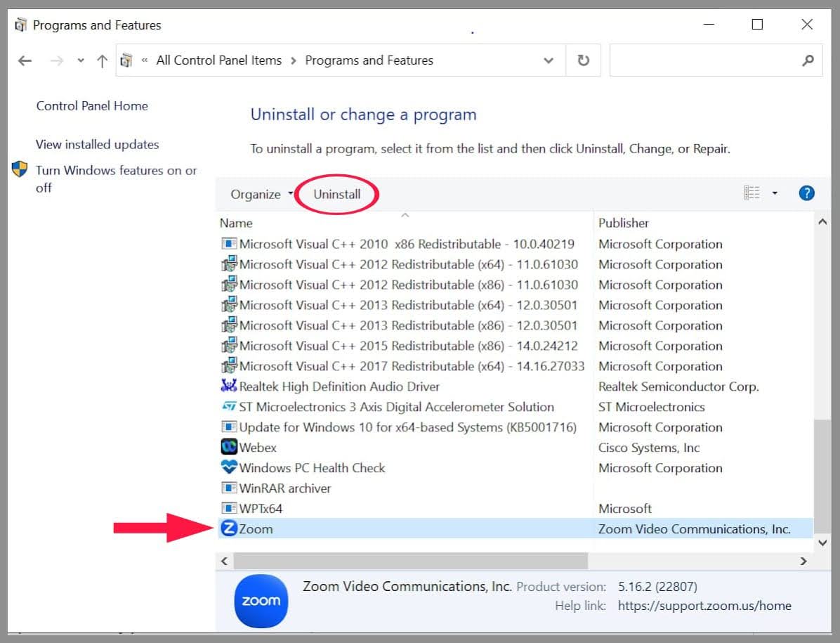The width and height of the screenshot is (840, 643).
Task: Select the Windows PC Health Check heart icon
Action: [230, 467]
